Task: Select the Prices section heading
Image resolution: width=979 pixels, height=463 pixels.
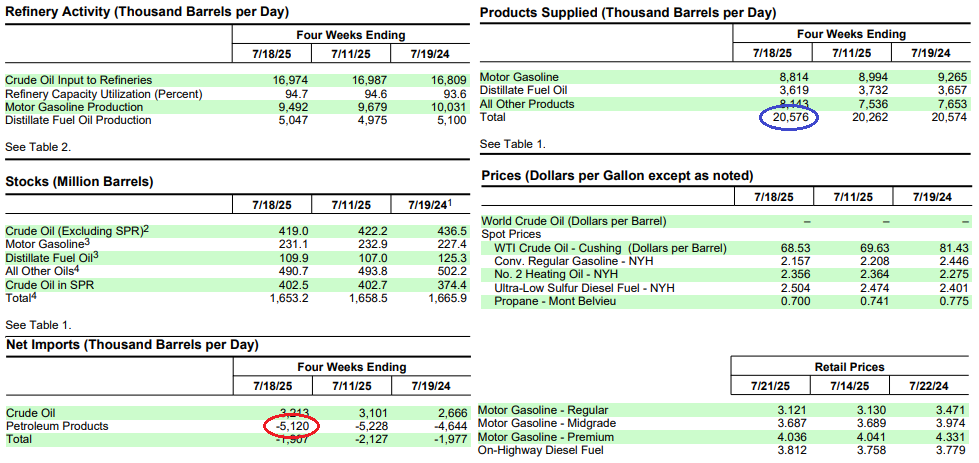Action: (x=616, y=175)
